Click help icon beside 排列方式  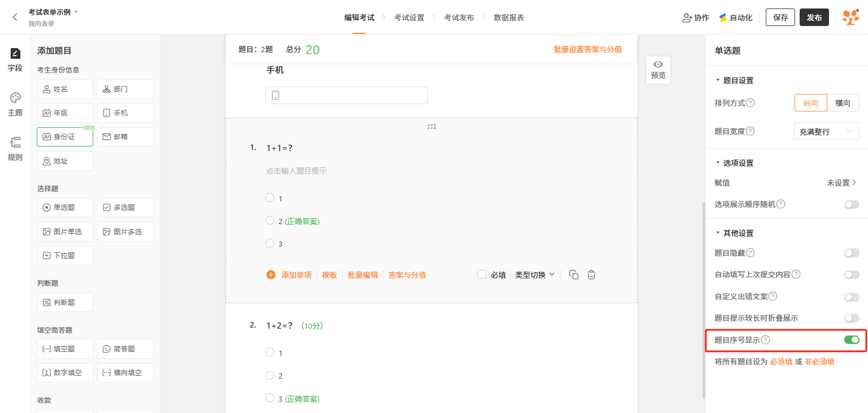point(750,103)
